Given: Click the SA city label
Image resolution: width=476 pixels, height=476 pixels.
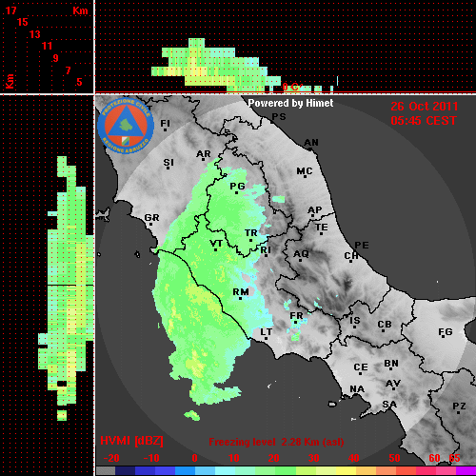Looking at the screenshot, I should tap(389, 405).
